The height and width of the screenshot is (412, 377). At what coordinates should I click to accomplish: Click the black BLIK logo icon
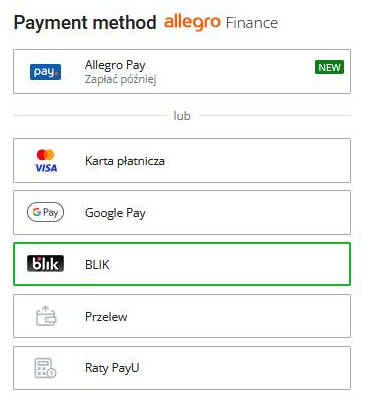[x=45, y=264]
